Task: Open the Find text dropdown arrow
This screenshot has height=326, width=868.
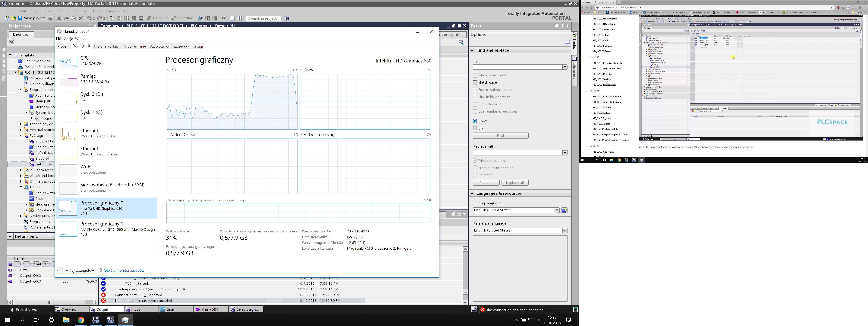Action: (x=565, y=67)
